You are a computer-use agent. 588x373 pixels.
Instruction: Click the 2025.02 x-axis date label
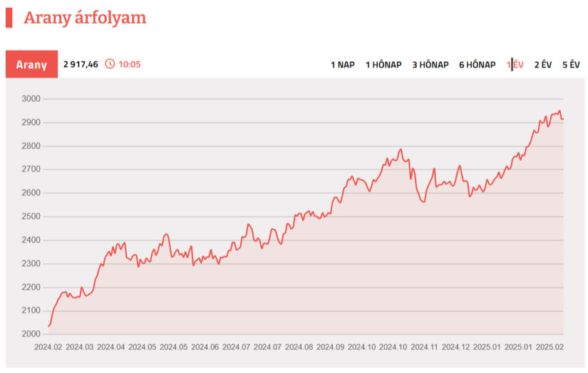(x=549, y=347)
